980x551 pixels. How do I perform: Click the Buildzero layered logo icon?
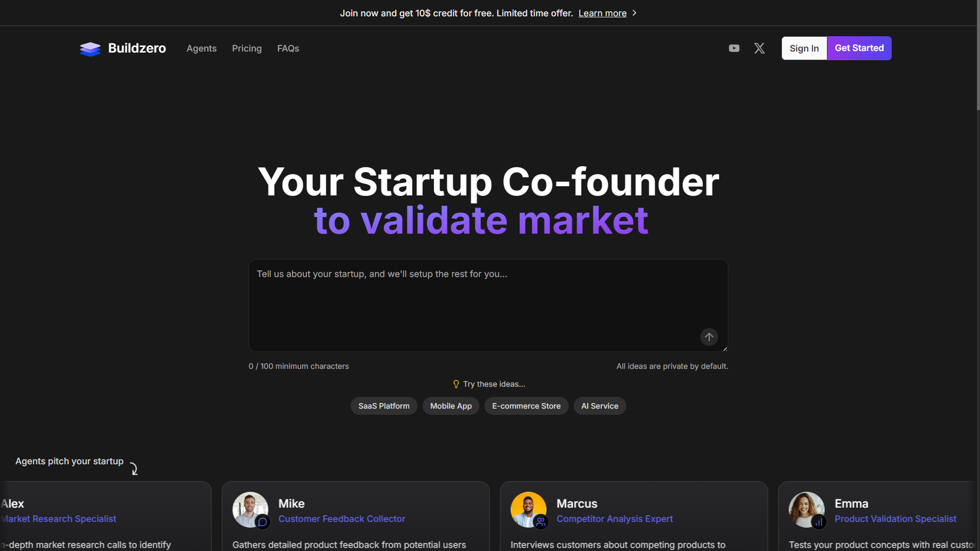pos(90,48)
